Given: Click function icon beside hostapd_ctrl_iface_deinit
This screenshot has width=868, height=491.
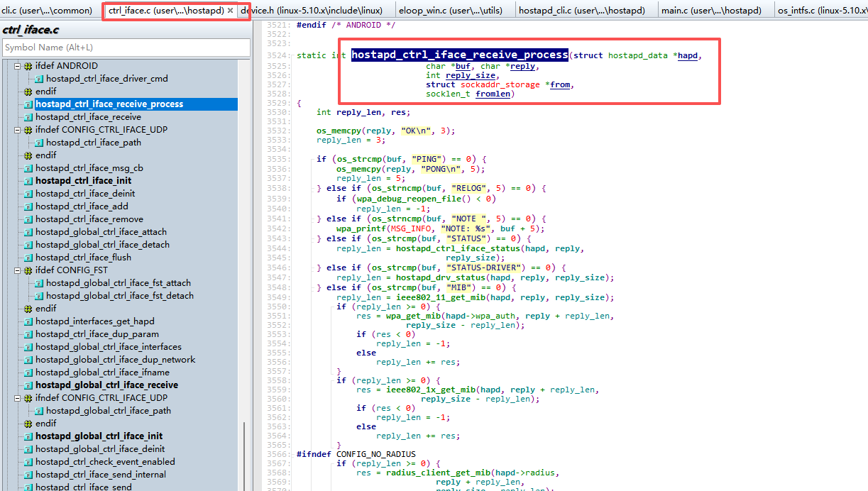Looking at the screenshot, I should point(28,194).
